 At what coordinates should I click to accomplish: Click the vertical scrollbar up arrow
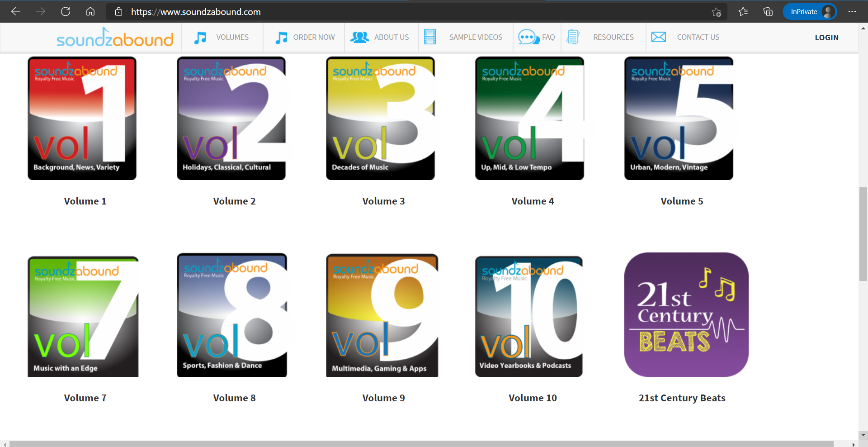pyautogui.click(x=863, y=28)
